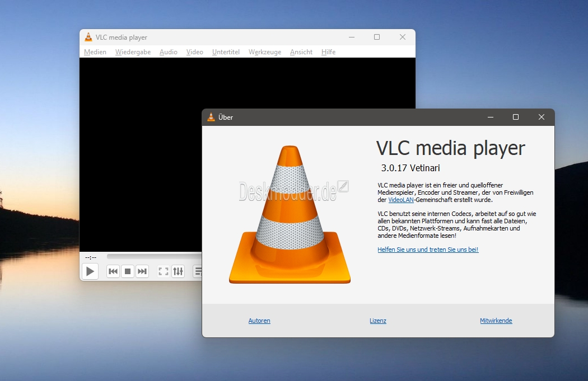Open the Mitwirkende link
The image size is (588, 381).
[496, 321]
